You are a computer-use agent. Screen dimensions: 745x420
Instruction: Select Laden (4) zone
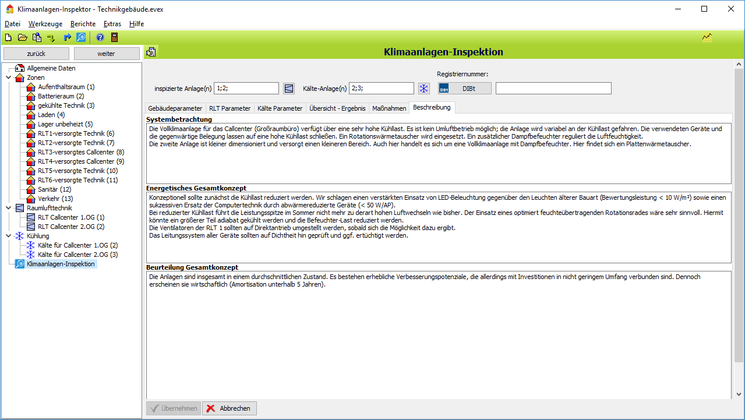(51, 115)
